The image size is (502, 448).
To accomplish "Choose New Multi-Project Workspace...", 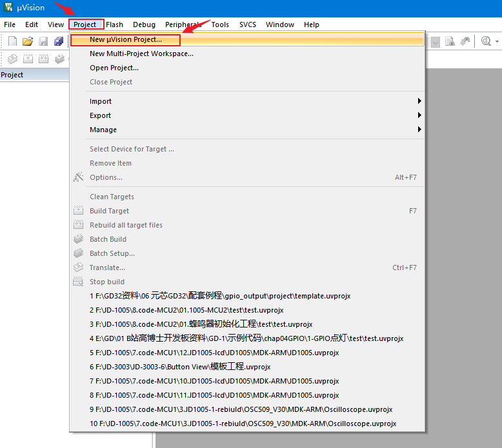I will 247,54.
